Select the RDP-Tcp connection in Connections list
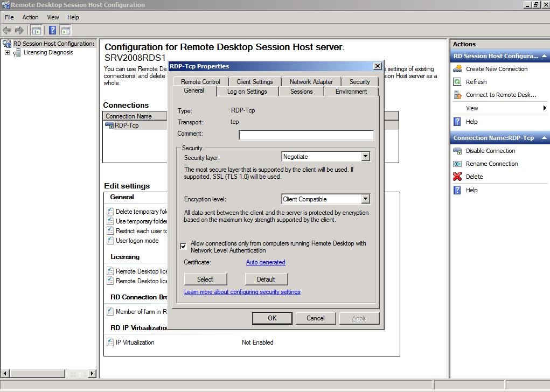The image size is (550, 392). pos(126,125)
